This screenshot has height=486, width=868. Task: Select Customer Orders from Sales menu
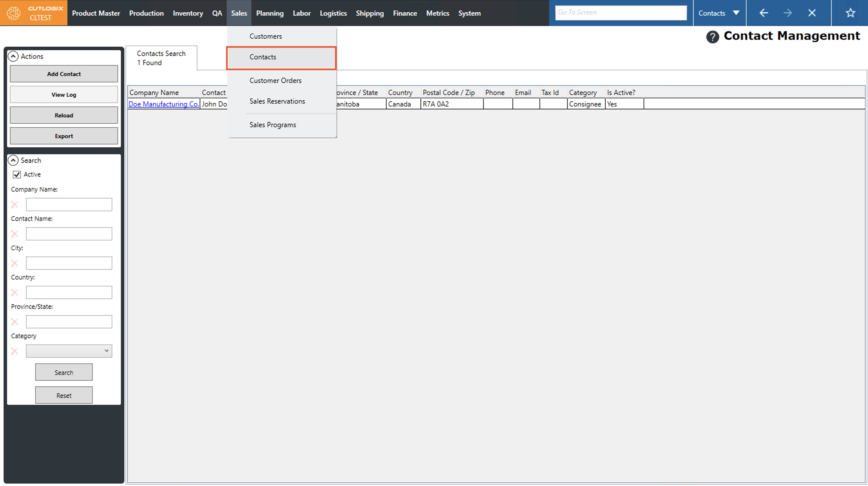pos(275,81)
